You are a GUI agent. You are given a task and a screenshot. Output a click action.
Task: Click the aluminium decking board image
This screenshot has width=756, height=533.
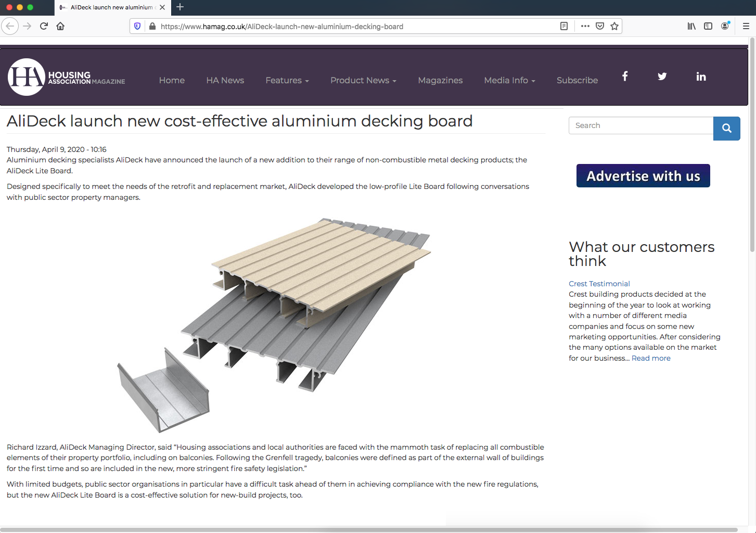pos(274,325)
